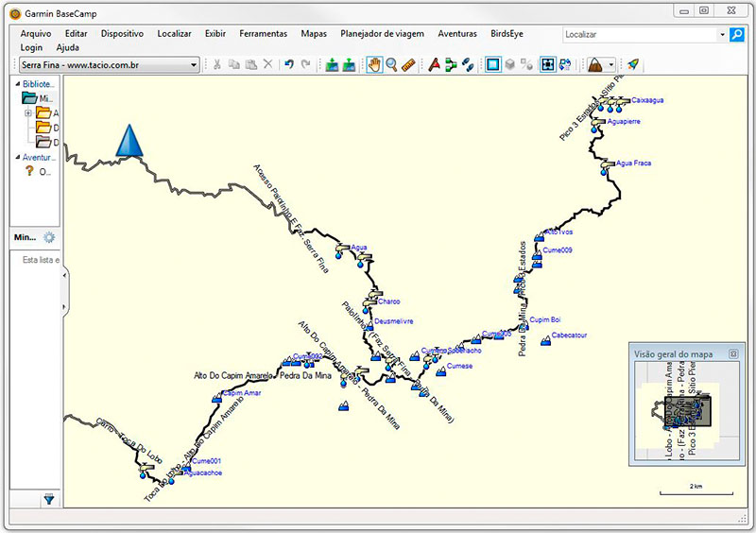Click the question mark item under Aventuras

(x=29, y=171)
